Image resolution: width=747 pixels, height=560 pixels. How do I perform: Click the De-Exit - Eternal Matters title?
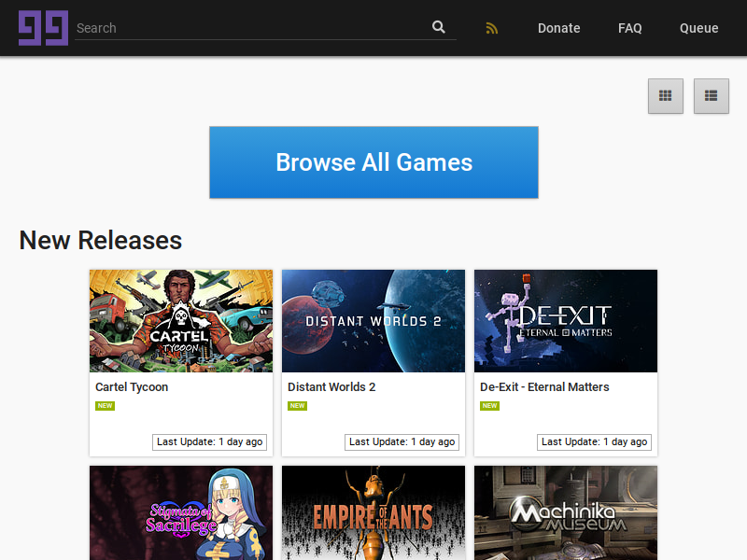544,387
